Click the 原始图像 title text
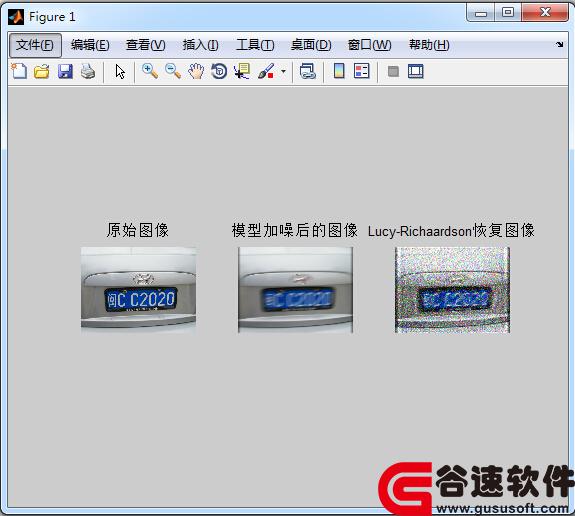The height and width of the screenshot is (516, 575). tap(138, 230)
